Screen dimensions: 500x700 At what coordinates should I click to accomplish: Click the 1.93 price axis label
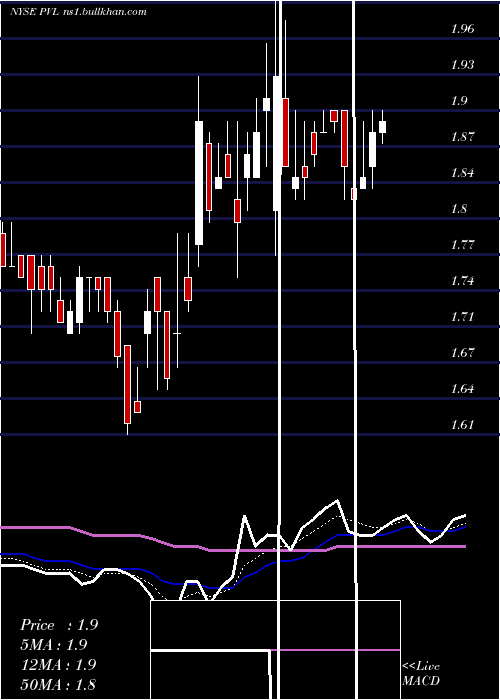point(462,65)
